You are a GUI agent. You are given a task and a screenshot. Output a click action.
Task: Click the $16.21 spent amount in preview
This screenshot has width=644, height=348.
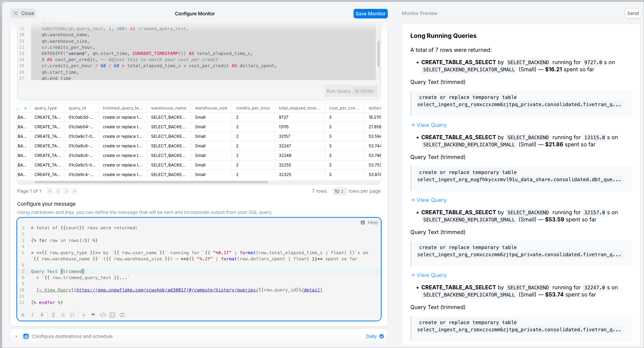click(x=553, y=70)
